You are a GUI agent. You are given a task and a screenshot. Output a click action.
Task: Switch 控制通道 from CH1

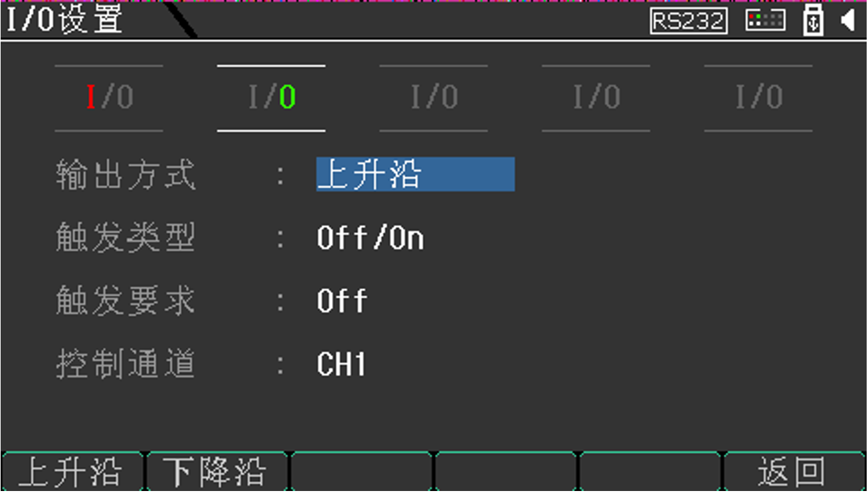341,364
